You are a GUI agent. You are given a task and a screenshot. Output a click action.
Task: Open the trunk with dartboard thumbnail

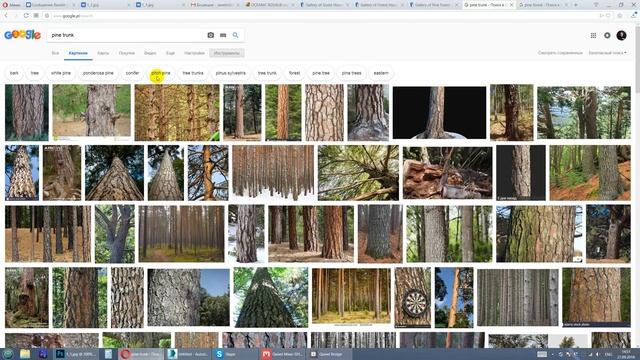[x=413, y=298]
